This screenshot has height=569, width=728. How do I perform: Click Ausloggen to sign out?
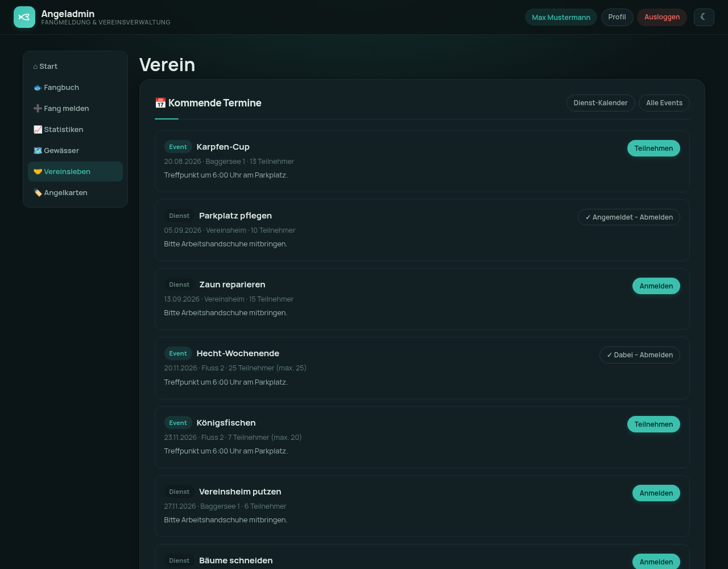[x=662, y=17]
